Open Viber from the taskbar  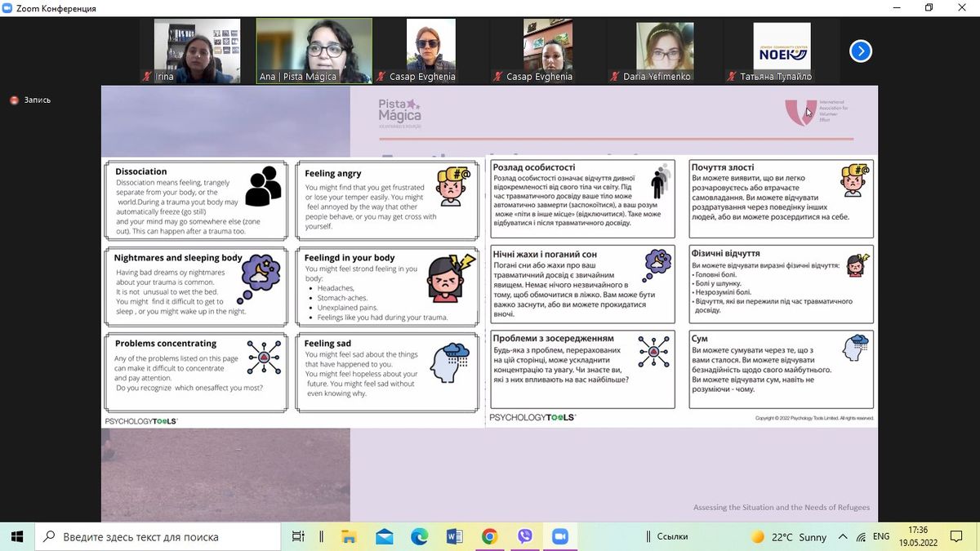(525, 536)
